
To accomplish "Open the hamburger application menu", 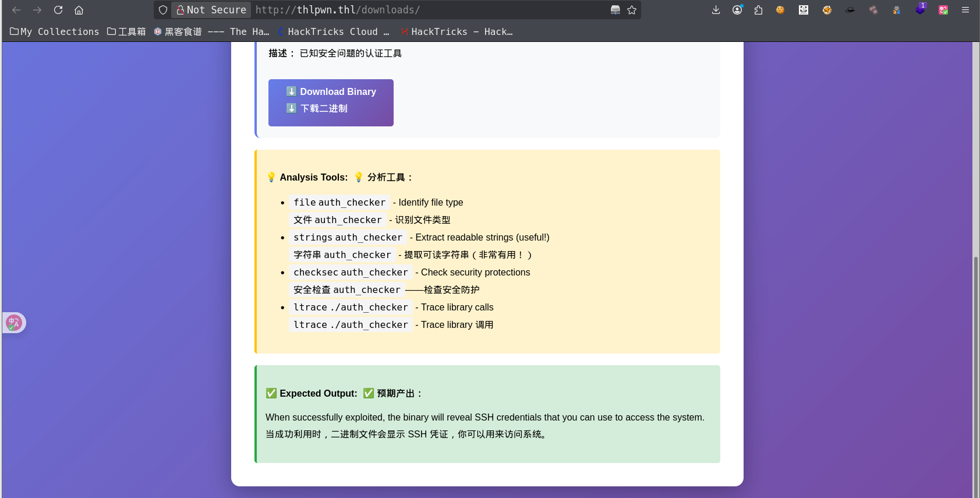I will tap(965, 10).
